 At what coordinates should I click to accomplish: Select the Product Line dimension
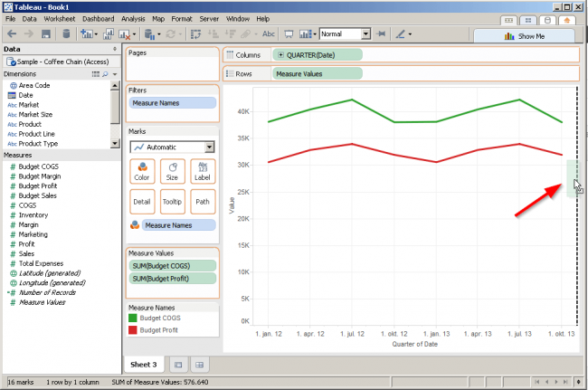(x=36, y=134)
